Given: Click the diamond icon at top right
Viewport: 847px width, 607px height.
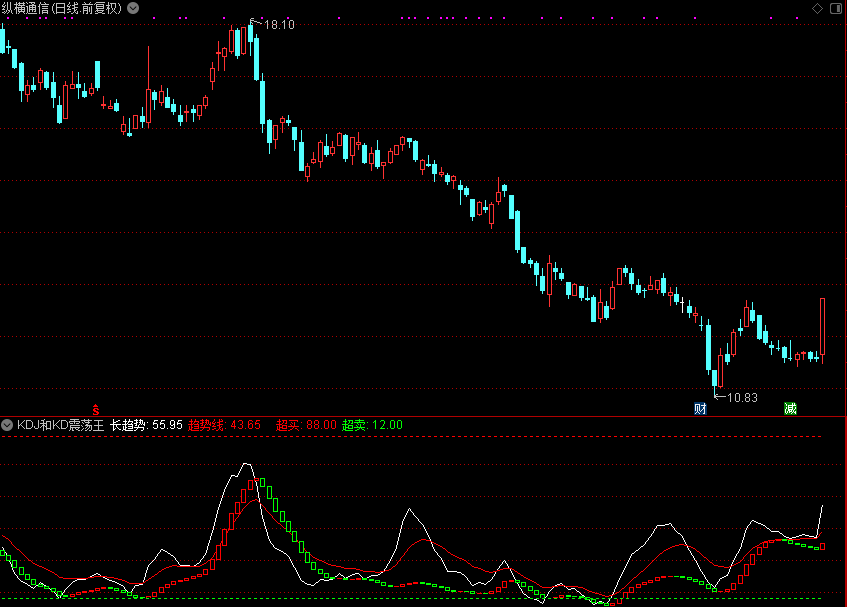Looking at the screenshot, I should (x=817, y=8).
